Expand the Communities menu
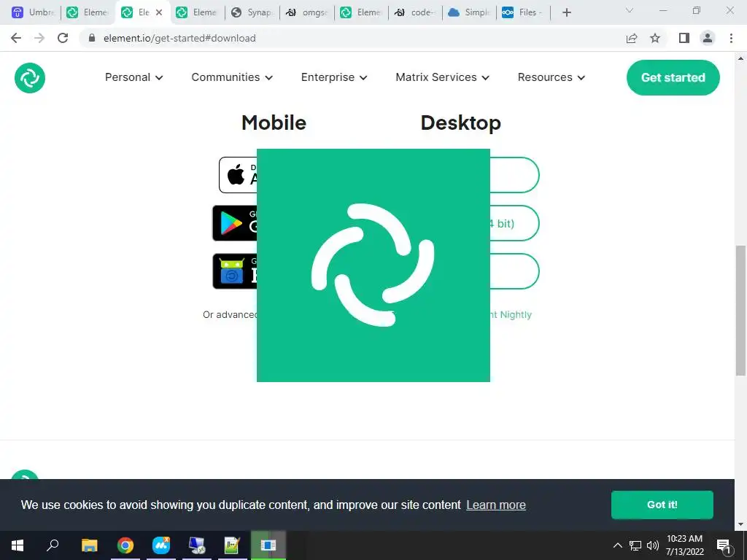 232,77
